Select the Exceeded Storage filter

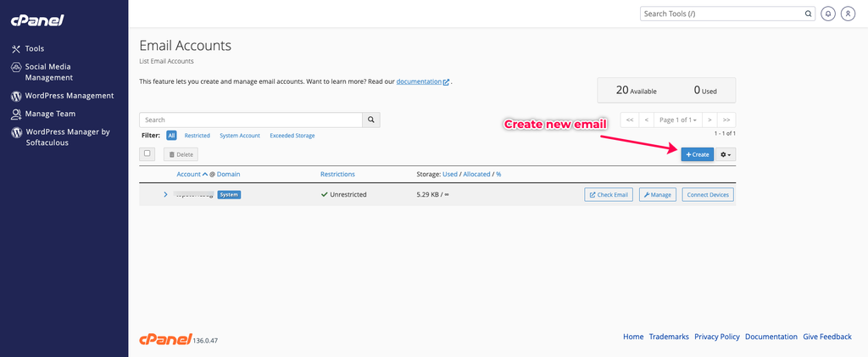[292, 136]
